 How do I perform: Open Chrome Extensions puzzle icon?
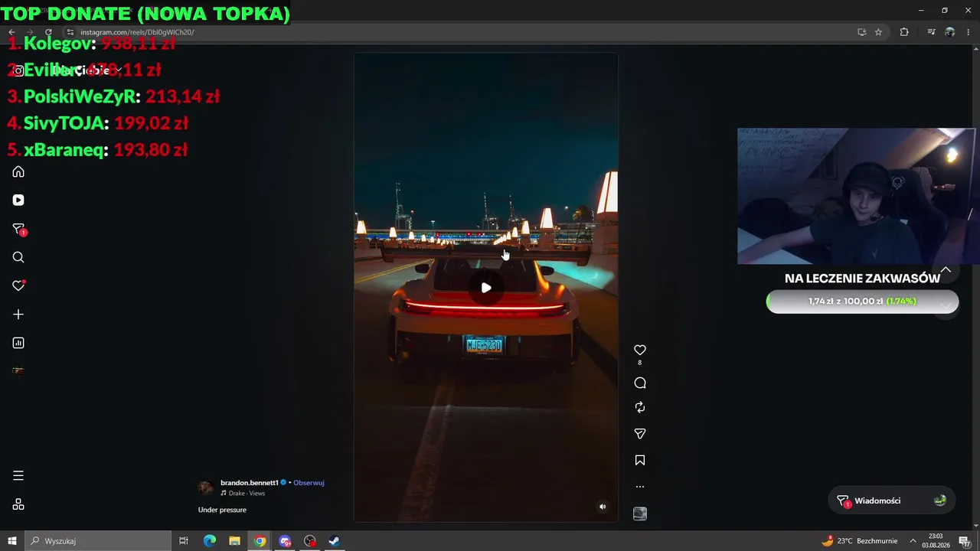(904, 32)
